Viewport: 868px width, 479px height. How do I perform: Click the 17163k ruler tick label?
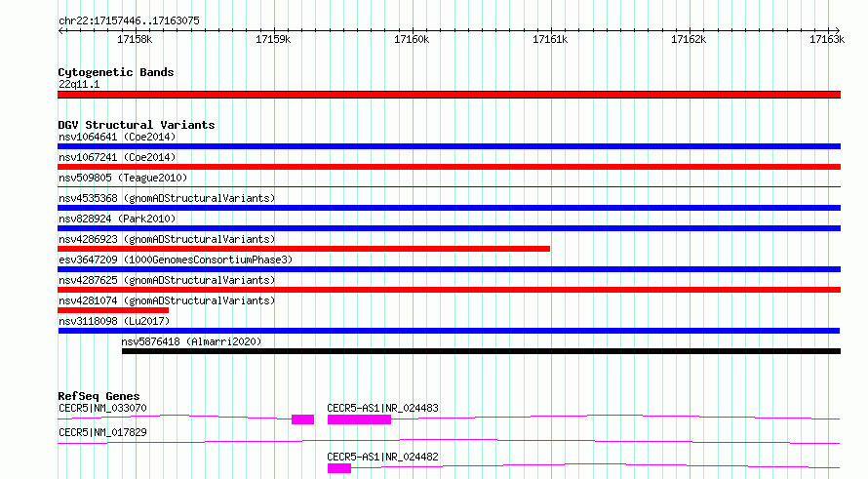[x=826, y=39]
